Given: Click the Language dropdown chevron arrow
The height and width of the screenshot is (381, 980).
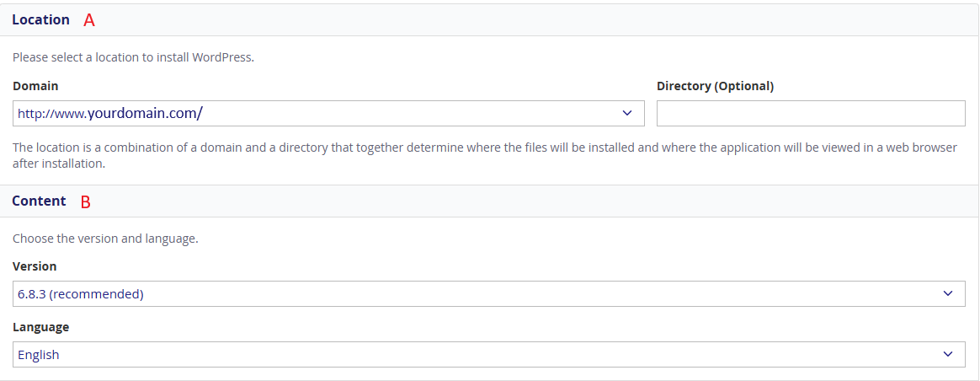Looking at the screenshot, I should [948, 354].
